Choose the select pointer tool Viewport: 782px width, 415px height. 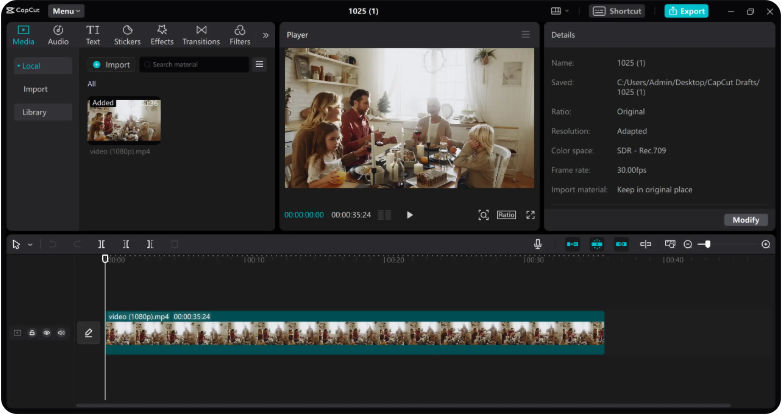[16, 244]
